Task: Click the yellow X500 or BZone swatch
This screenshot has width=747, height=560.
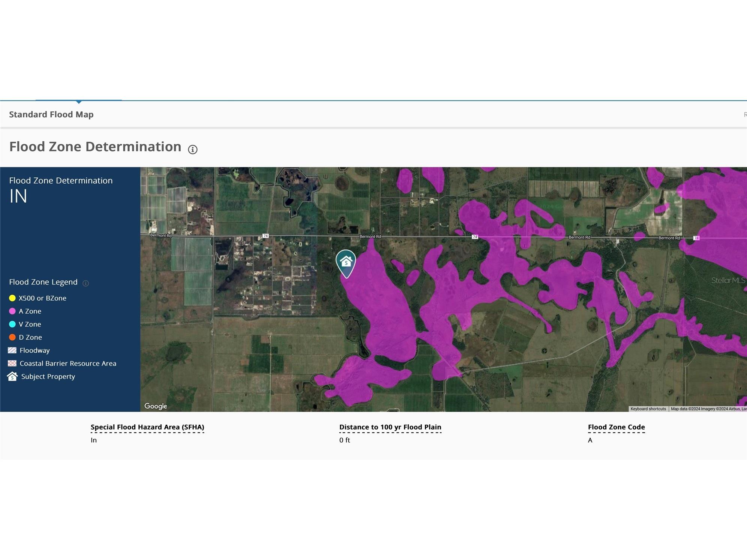Action: pos(12,298)
